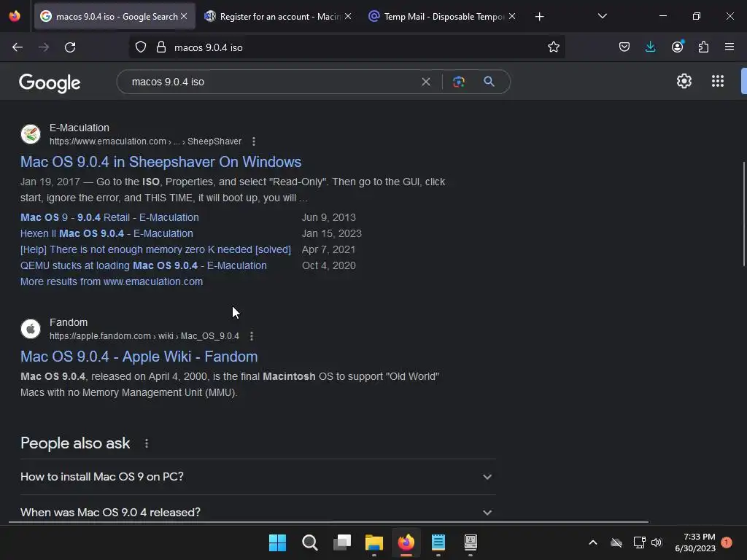Screen dimensions: 747x560
Task: Open the Google apps grid
Action: pyautogui.click(x=718, y=82)
